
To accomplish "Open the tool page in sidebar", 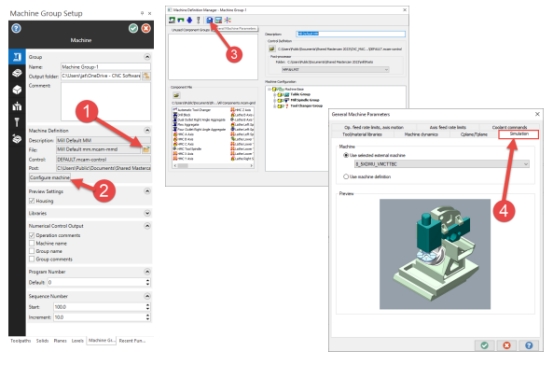I will 17,122.
